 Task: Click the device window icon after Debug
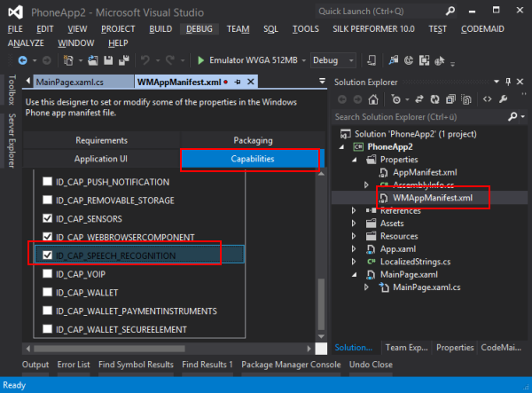pos(372,60)
